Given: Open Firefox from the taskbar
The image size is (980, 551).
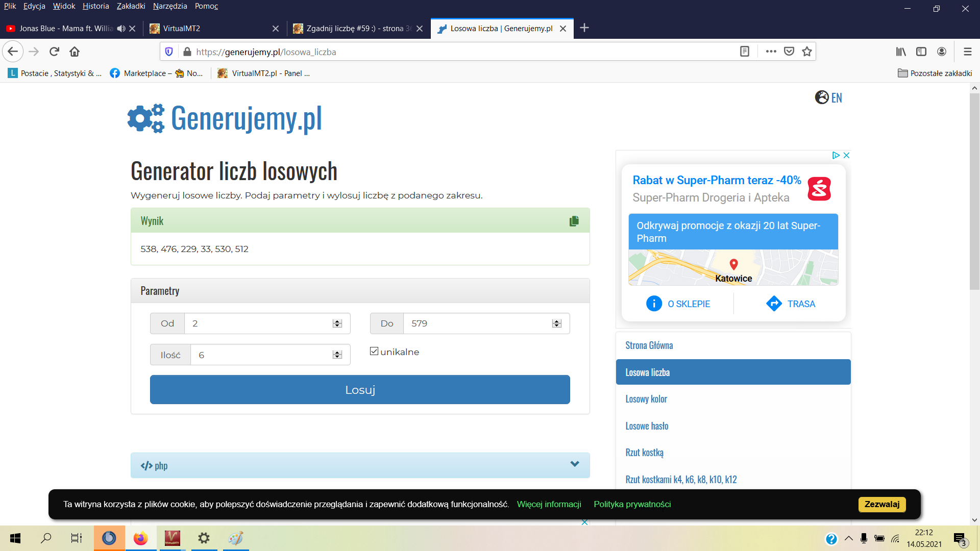Looking at the screenshot, I should coord(140,538).
